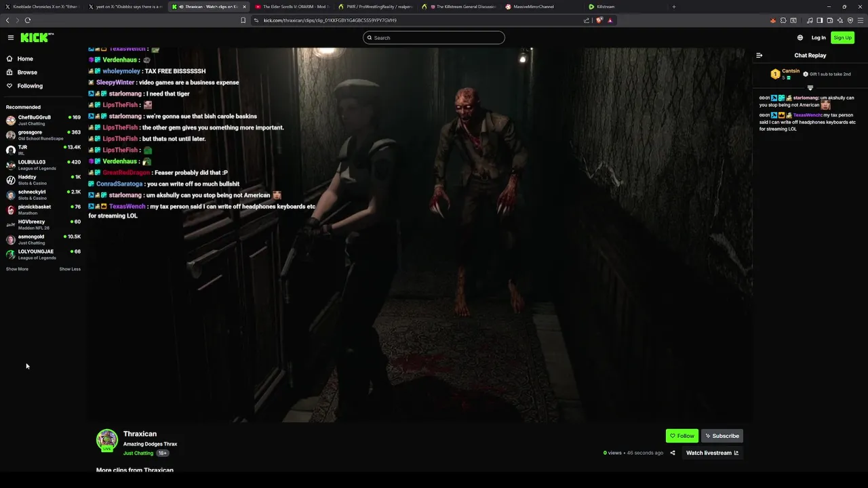Open the MetaMask fox extension icon
The height and width of the screenshot is (488, 868).
click(x=773, y=20)
